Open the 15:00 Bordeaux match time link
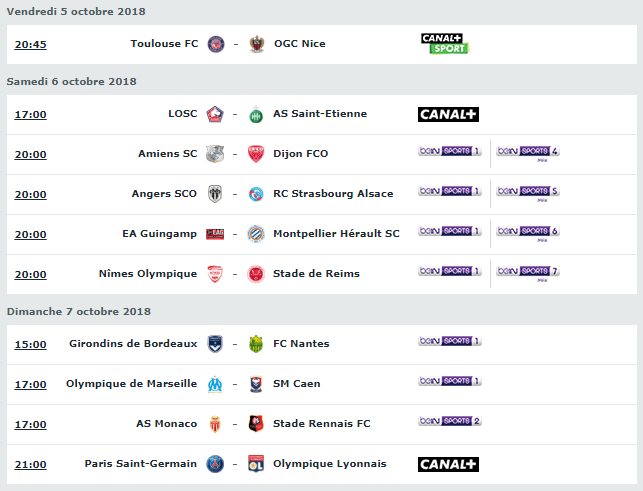Screen dimensions: 643x491 click(31, 344)
